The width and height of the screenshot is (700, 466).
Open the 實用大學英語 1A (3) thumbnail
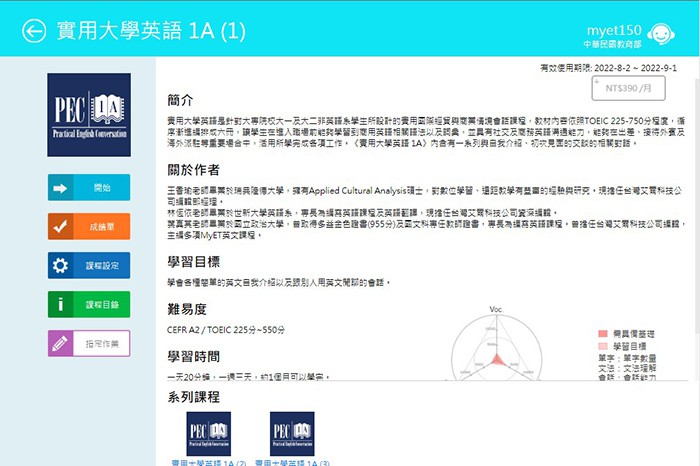point(292,434)
